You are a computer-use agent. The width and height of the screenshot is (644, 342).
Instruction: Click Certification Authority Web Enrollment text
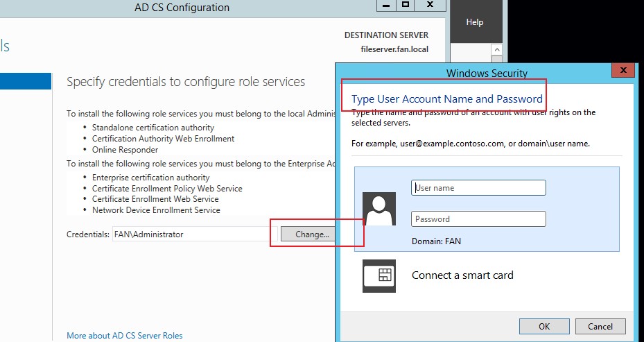pos(163,139)
